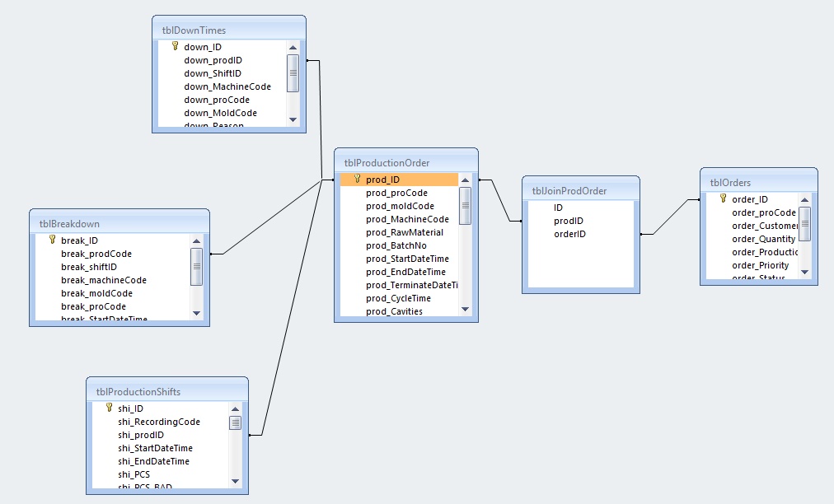This screenshot has height=504, width=834.
Task: Select the down_MoldCode field
Action: click(x=220, y=114)
